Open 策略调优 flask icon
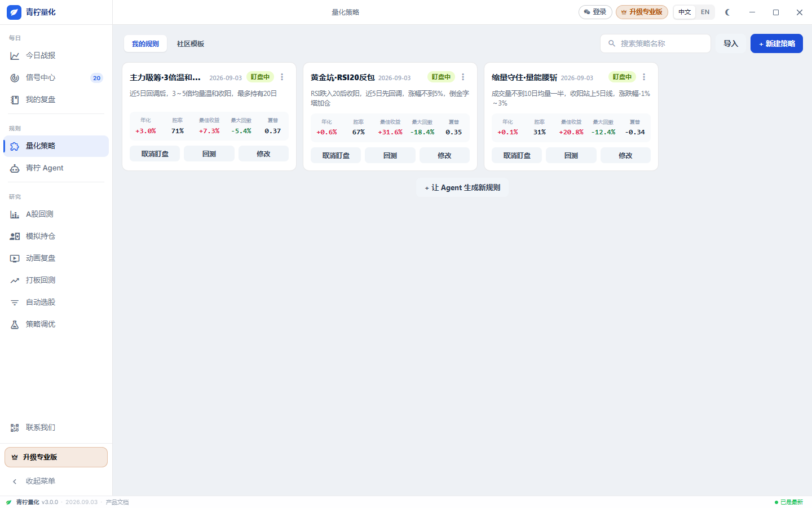 (15, 325)
